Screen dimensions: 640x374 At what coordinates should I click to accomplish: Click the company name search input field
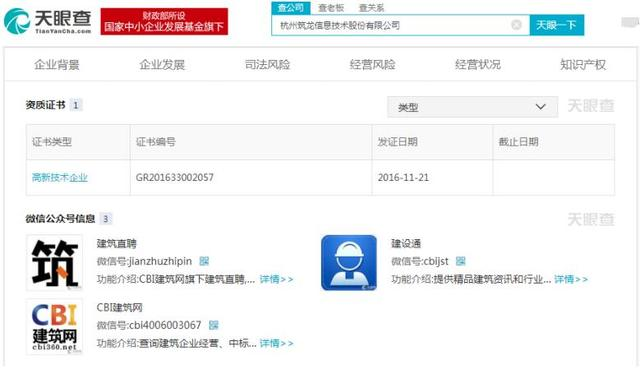click(400, 25)
